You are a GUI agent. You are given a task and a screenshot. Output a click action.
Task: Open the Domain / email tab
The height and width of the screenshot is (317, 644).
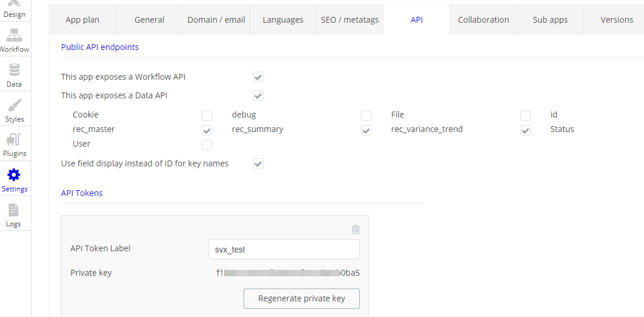[x=216, y=20]
